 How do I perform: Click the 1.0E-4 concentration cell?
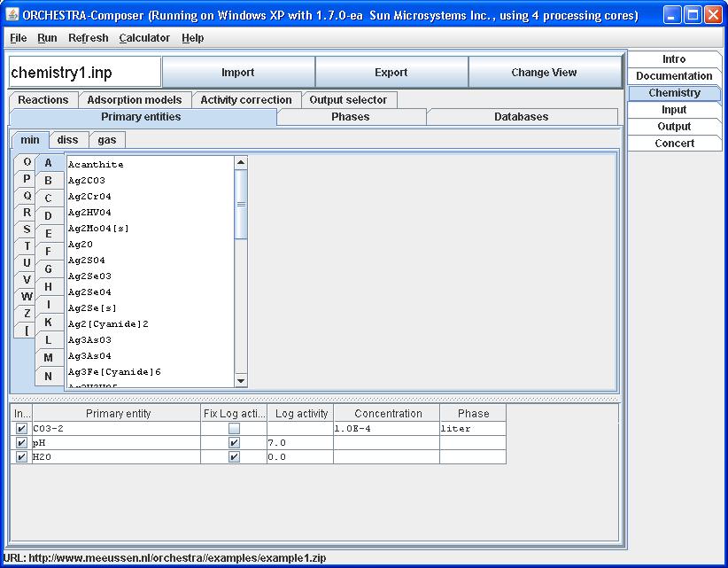pos(386,428)
